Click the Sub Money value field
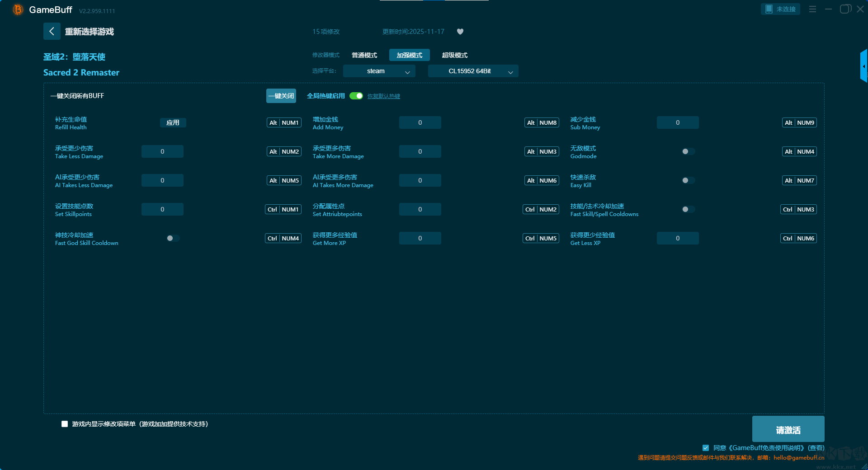The height and width of the screenshot is (470, 868). point(678,122)
